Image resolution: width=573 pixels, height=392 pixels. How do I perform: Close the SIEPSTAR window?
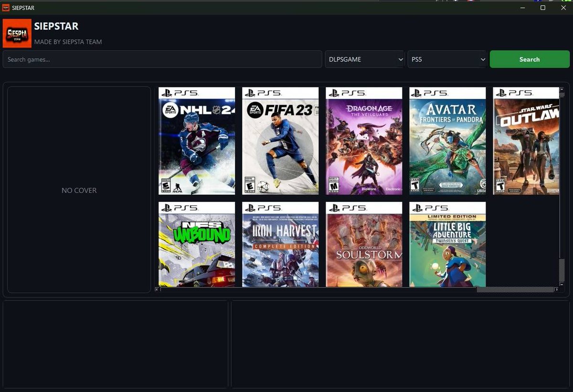tap(563, 8)
